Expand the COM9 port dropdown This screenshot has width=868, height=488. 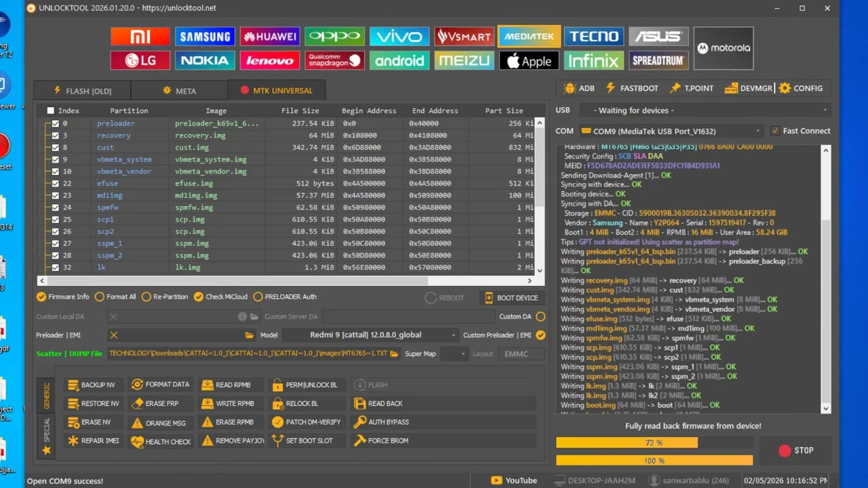tap(671, 131)
